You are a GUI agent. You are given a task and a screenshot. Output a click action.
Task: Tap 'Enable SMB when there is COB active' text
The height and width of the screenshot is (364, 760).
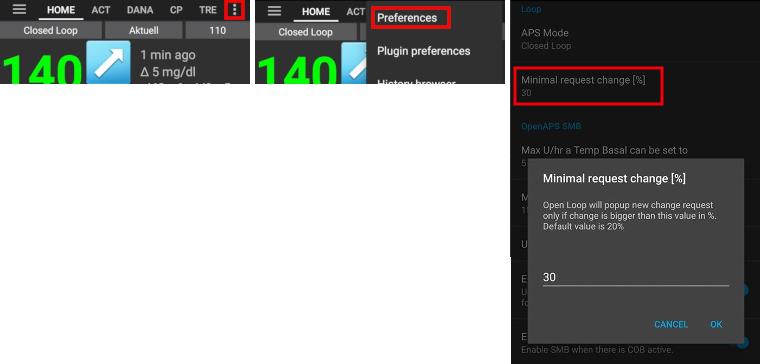(x=597, y=349)
